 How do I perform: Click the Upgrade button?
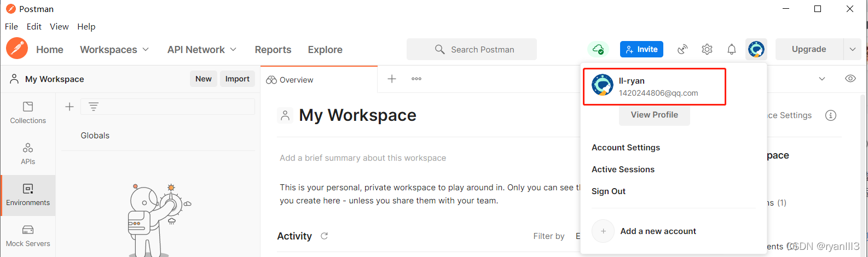(809, 49)
